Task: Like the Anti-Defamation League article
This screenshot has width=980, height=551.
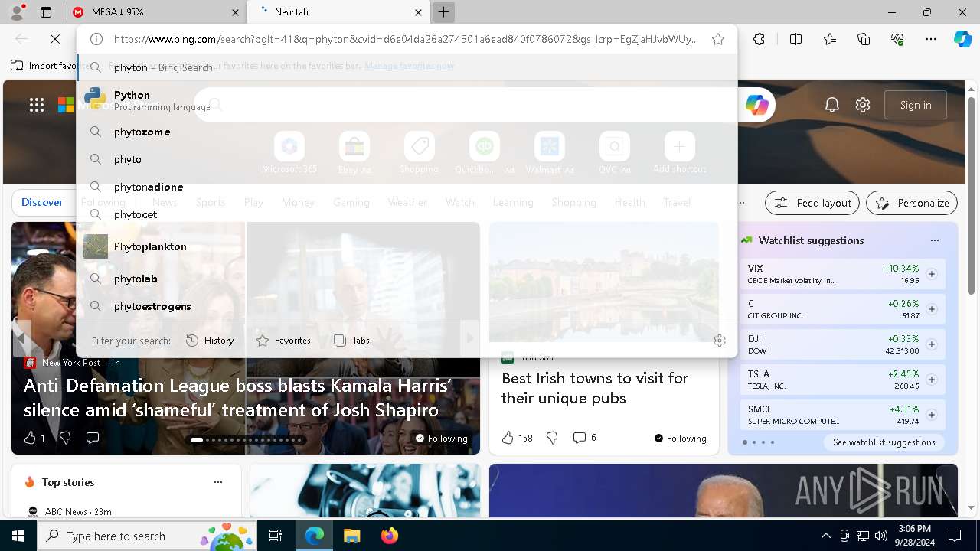Action: pos(34,438)
